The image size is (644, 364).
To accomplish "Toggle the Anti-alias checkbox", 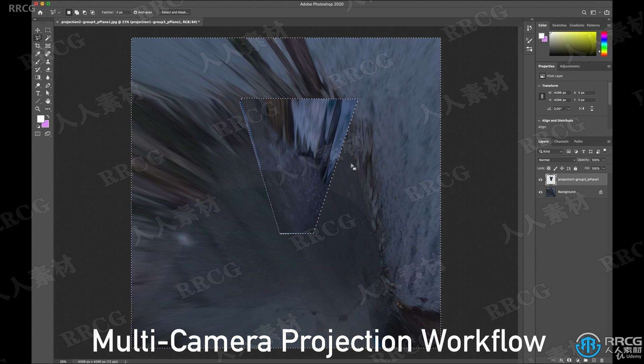I will [135, 12].
